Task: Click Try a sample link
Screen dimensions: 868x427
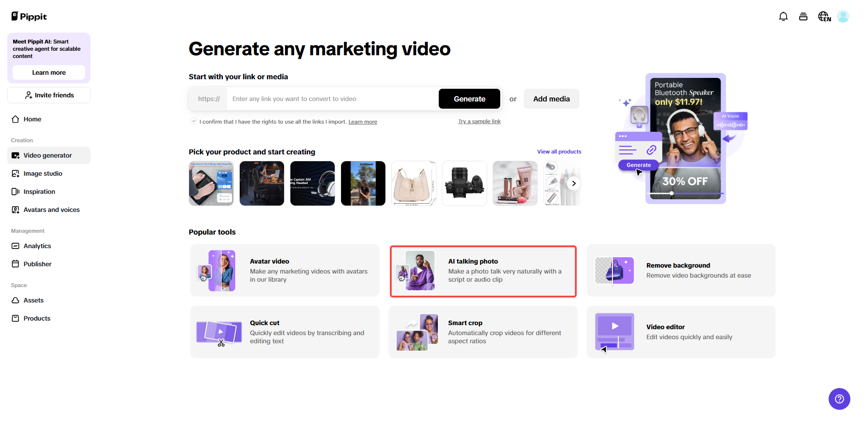Action: click(479, 121)
